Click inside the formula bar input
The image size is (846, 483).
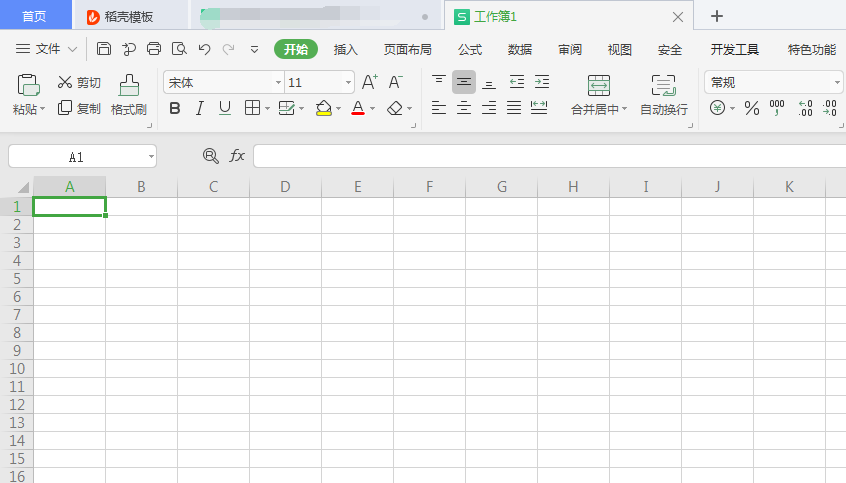click(549, 156)
